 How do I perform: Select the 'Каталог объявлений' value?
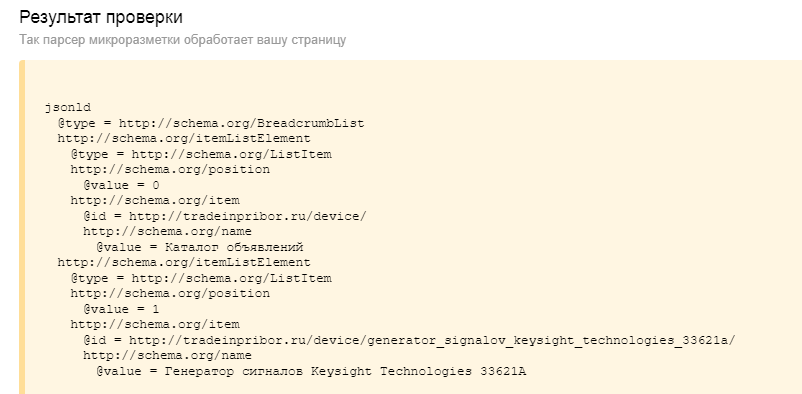[234, 247]
